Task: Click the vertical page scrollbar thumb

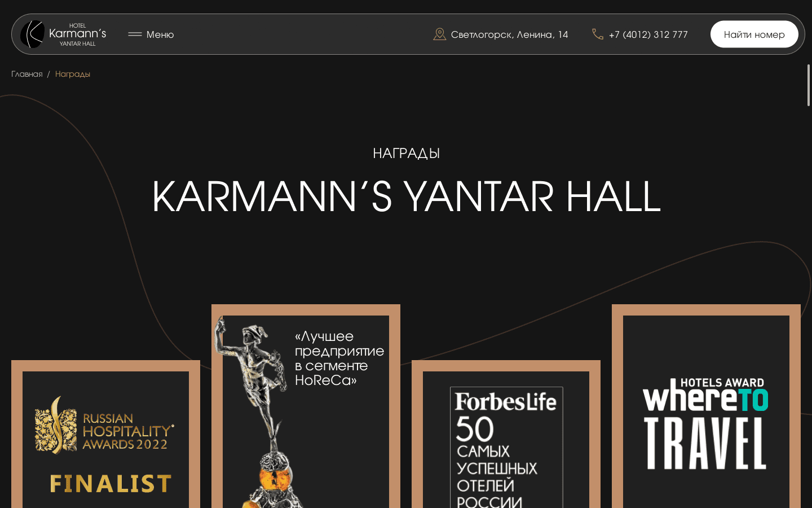Action: tap(809, 85)
